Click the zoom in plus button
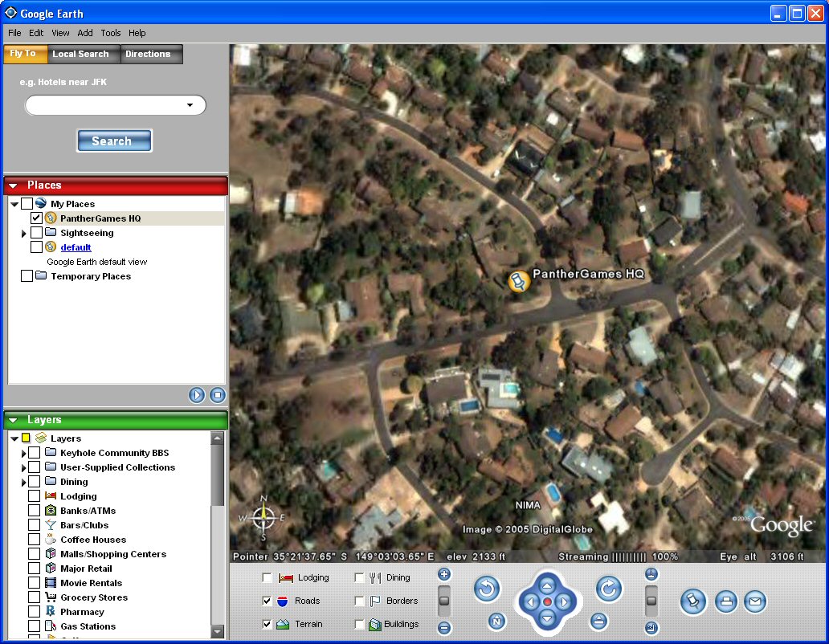 point(444,574)
